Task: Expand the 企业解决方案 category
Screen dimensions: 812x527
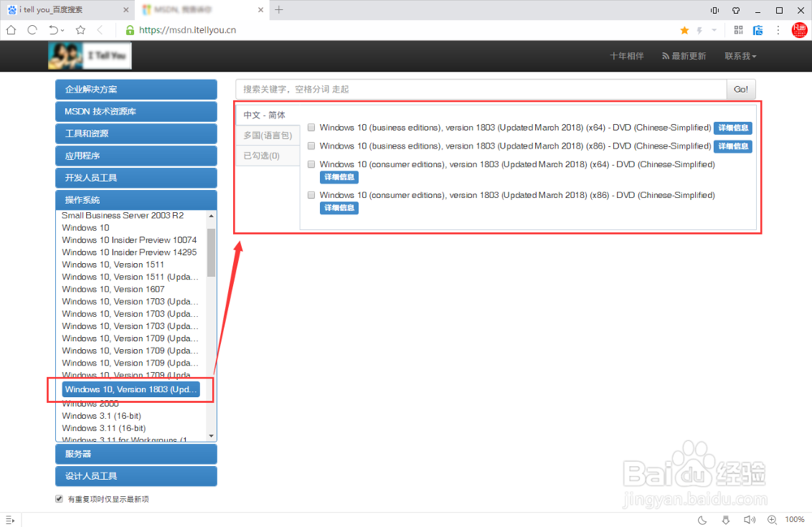Action: 136,89
